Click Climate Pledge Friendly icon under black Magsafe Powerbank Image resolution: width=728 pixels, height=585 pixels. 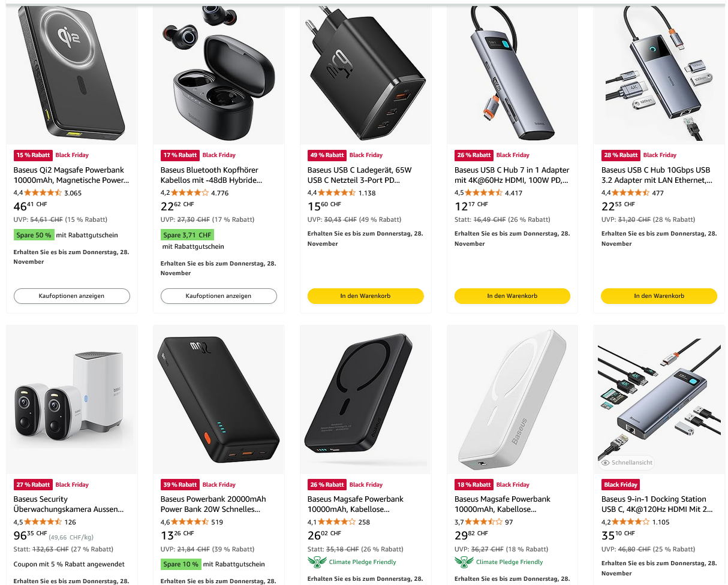pyautogui.click(x=317, y=562)
